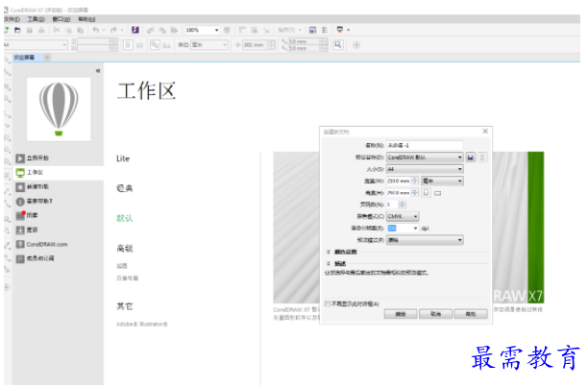Screen dimensions: 588x388
Task: Click the plus new-tab button
Action: point(47,58)
